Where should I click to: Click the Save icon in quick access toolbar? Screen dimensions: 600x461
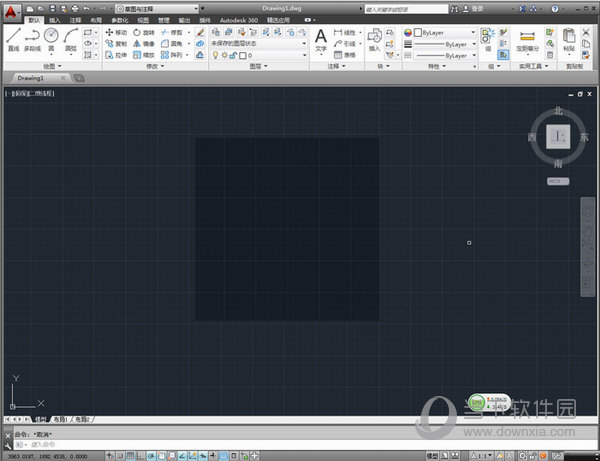(52, 8)
